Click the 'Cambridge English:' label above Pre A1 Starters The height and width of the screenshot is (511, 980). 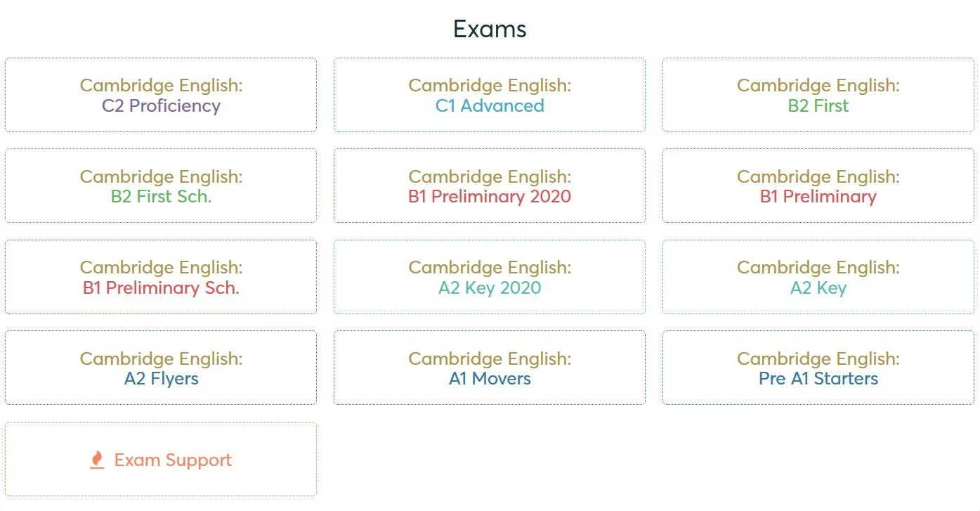(x=818, y=358)
